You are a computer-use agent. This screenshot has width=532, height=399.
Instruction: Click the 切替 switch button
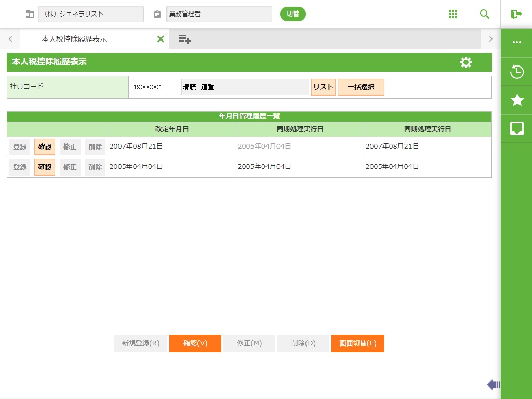(x=293, y=14)
